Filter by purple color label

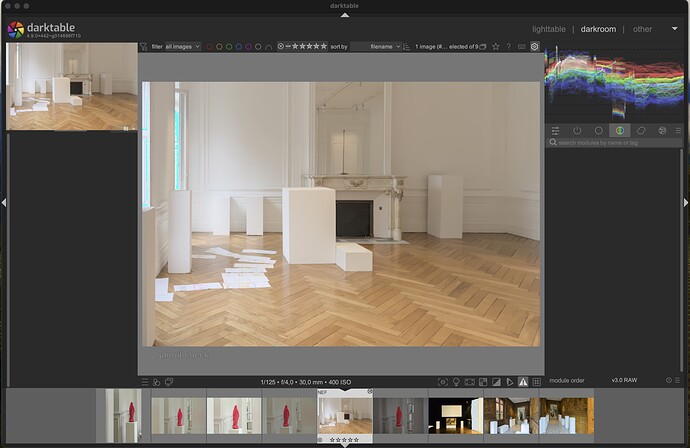tap(248, 47)
